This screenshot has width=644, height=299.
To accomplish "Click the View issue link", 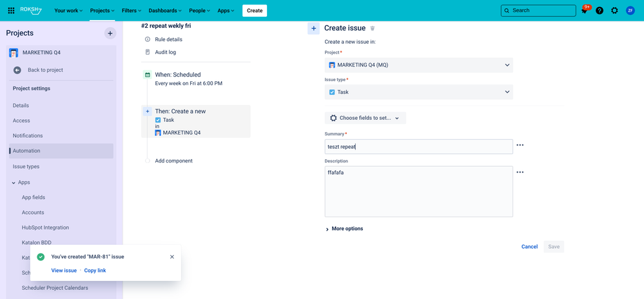I will click(x=64, y=270).
